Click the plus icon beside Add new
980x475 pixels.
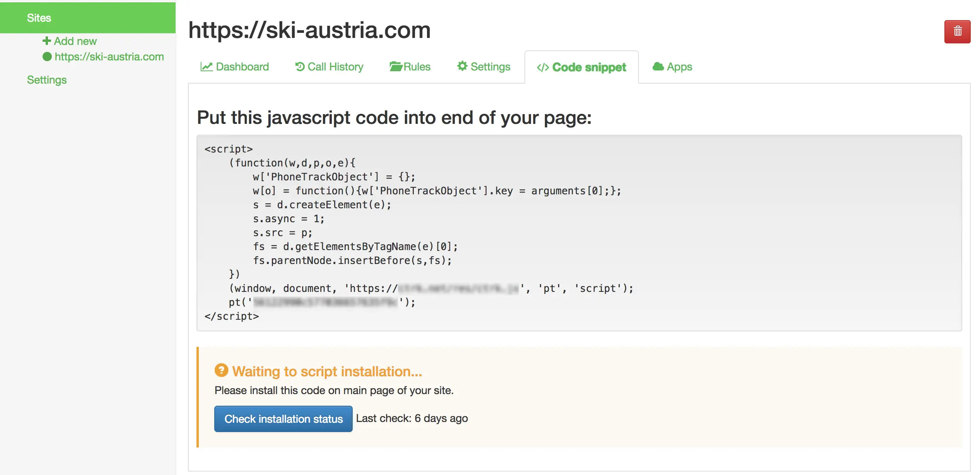47,41
